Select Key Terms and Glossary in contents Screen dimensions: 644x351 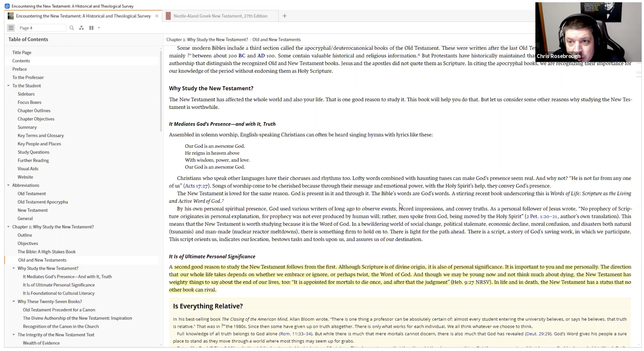click(x=40, y=136)
